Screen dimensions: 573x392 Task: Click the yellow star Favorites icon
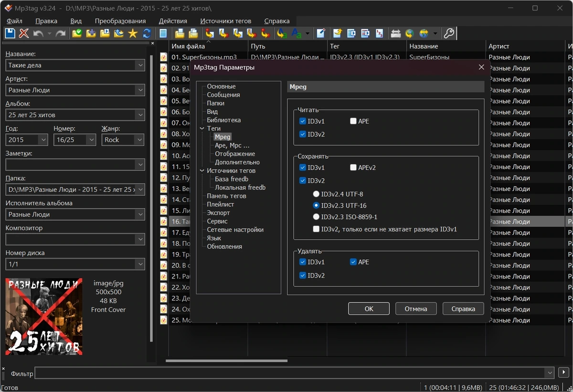[x=133, y=33]
